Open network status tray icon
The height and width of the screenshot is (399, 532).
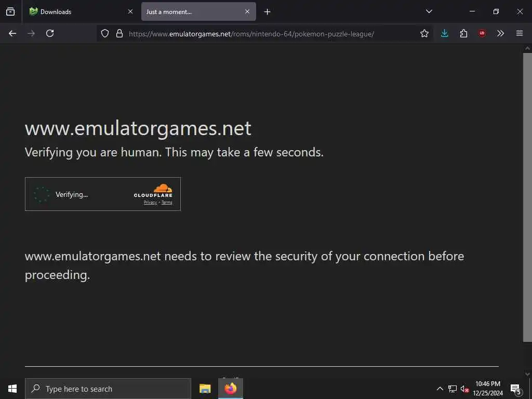453,389
